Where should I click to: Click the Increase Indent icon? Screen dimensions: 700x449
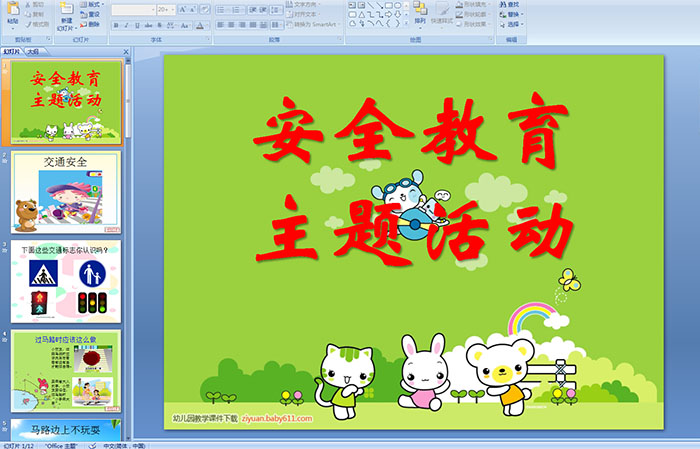click(263, 10)
